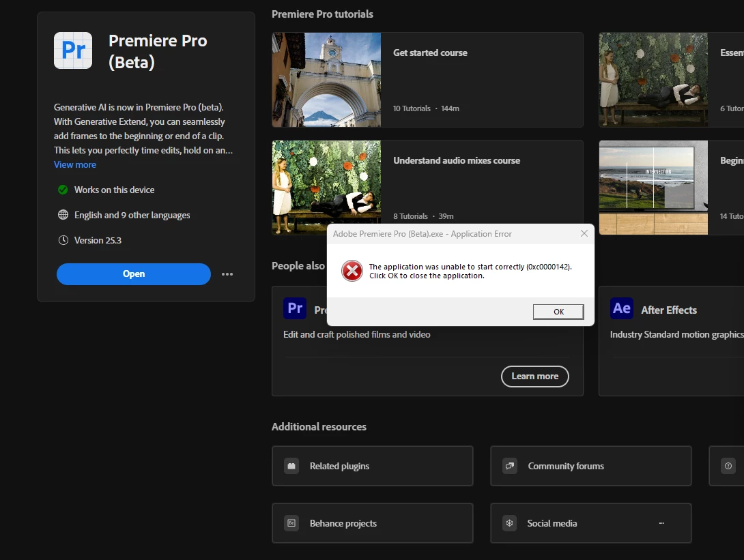Click the Community forums chat icon
Screen dimensions: 744x560
pyautogui.click(x=510, y=466)
